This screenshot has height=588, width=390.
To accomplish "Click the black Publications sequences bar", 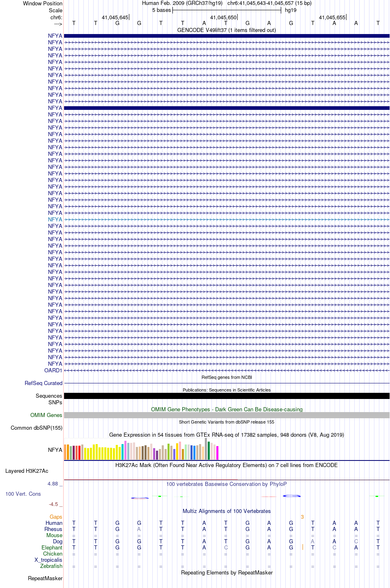I will click(227, 396).
